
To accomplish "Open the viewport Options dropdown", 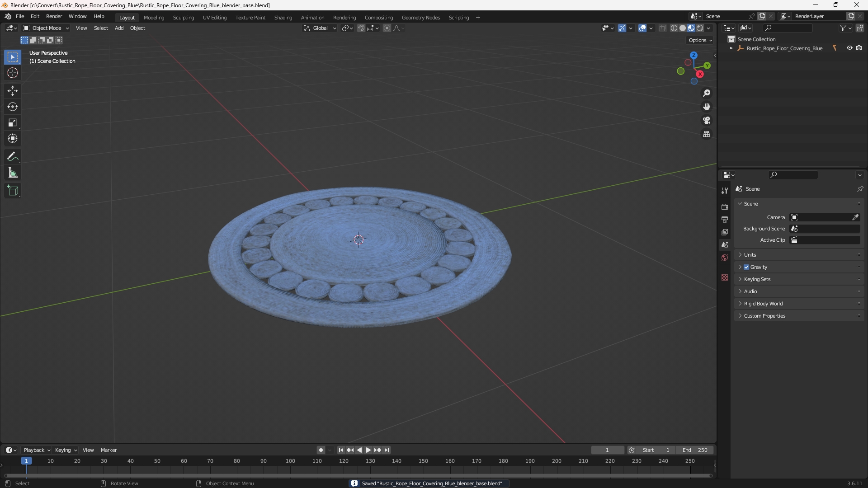I will pyautogui.click(x=700, y=40).
